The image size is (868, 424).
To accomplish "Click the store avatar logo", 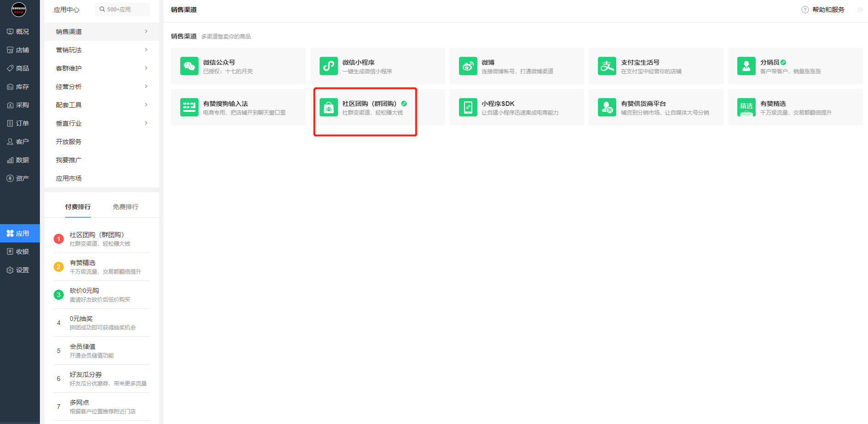I will pyautogui.click(x=19, y=9).
